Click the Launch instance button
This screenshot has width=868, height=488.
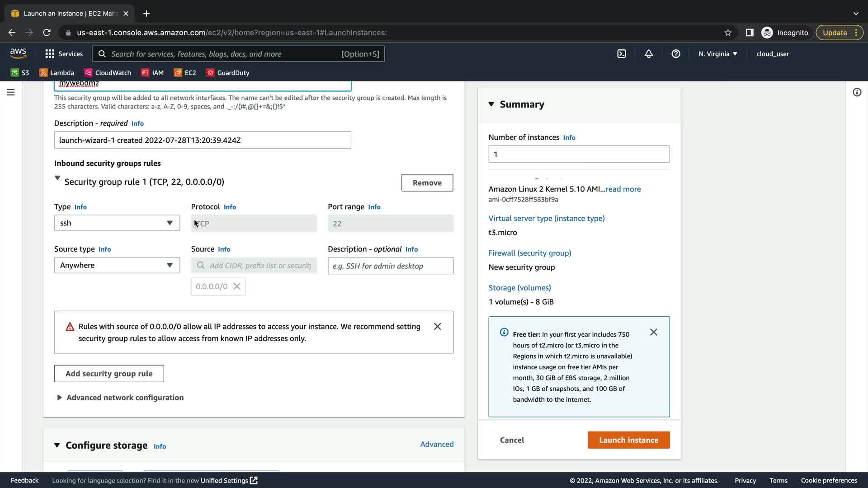628,440
